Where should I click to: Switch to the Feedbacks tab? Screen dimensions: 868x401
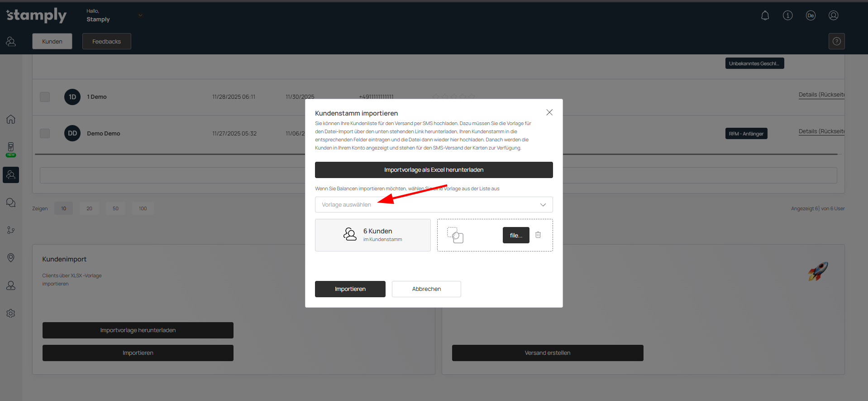coord(106,41)
